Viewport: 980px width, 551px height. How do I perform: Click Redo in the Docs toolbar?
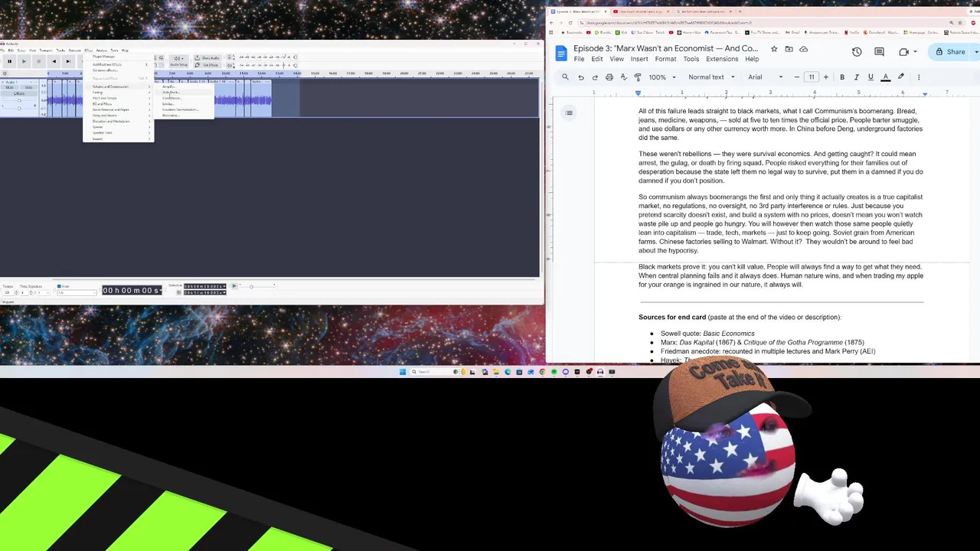coord(595,77)
